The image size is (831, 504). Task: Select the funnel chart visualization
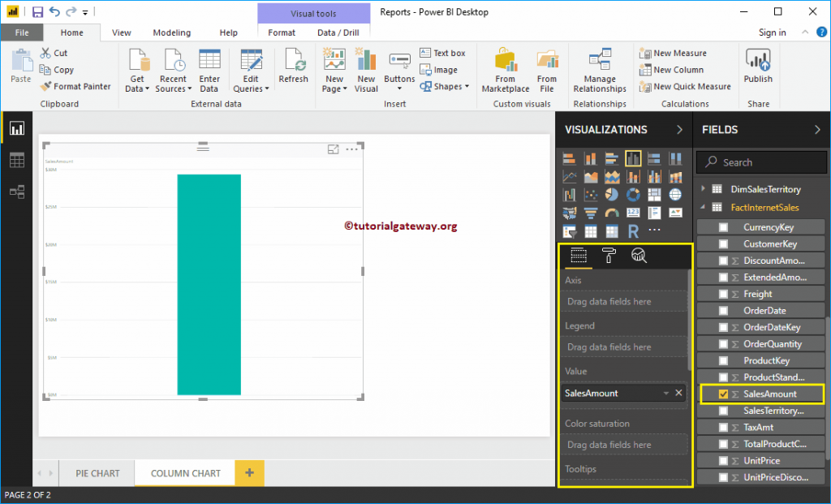coord(591,213)
